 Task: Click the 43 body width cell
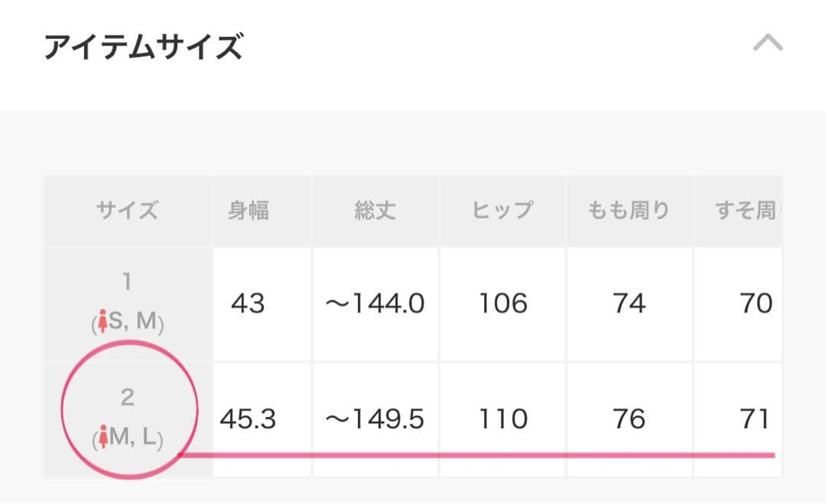(249, 304)
